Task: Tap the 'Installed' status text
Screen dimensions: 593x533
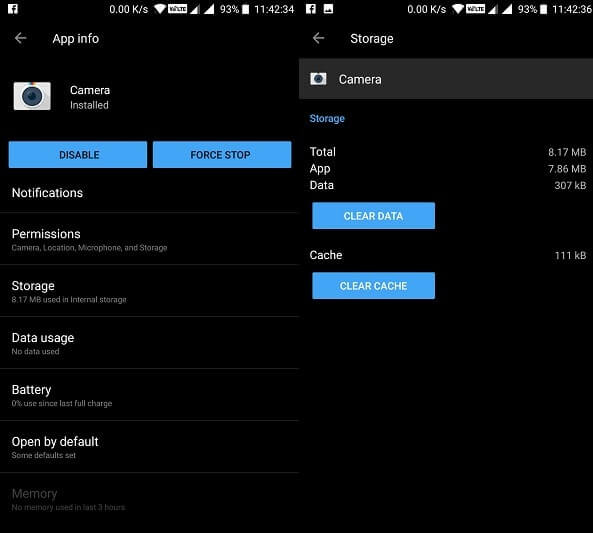Action: 89,105
